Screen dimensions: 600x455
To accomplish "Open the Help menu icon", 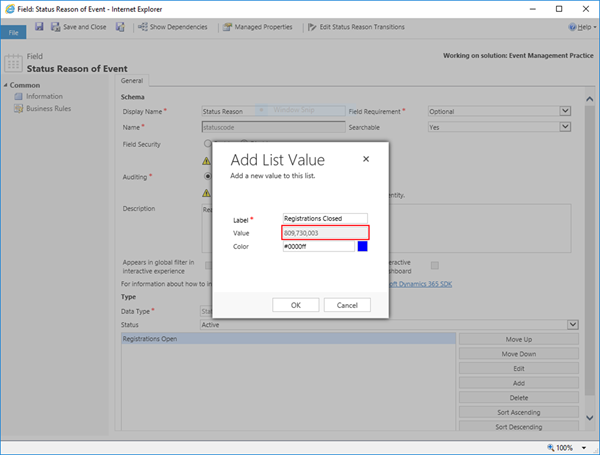I will (571, 27).
